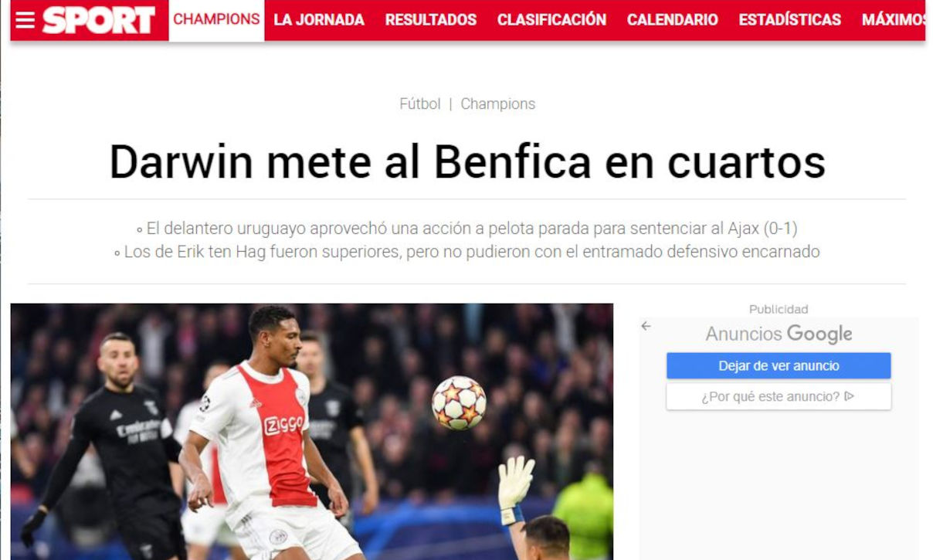
Task: Click the article headline about Darwin
Action: pos(467,161)
